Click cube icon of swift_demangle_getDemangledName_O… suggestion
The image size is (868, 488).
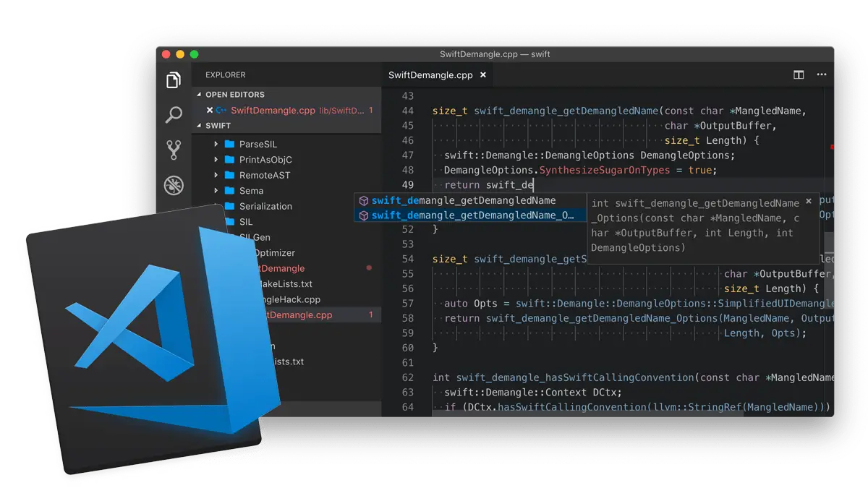pos(364,215)
